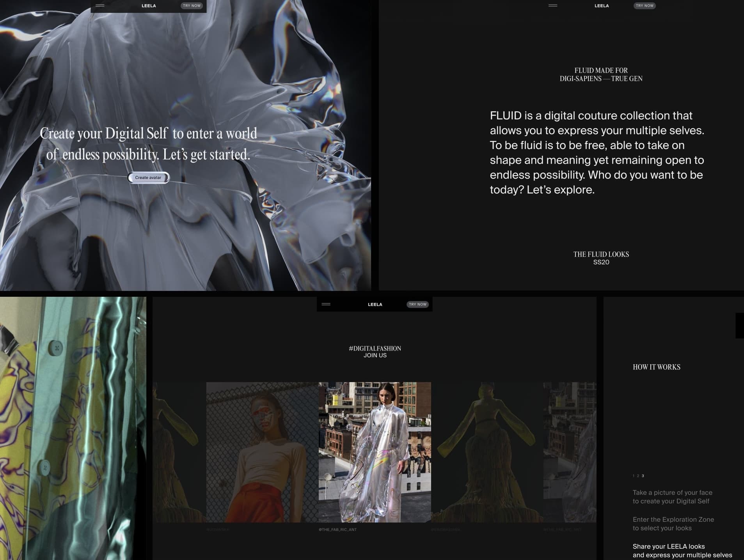Viewport: 744px width, 560px height.
Task: Select the woman in orange pants photo
Action: 262,452
